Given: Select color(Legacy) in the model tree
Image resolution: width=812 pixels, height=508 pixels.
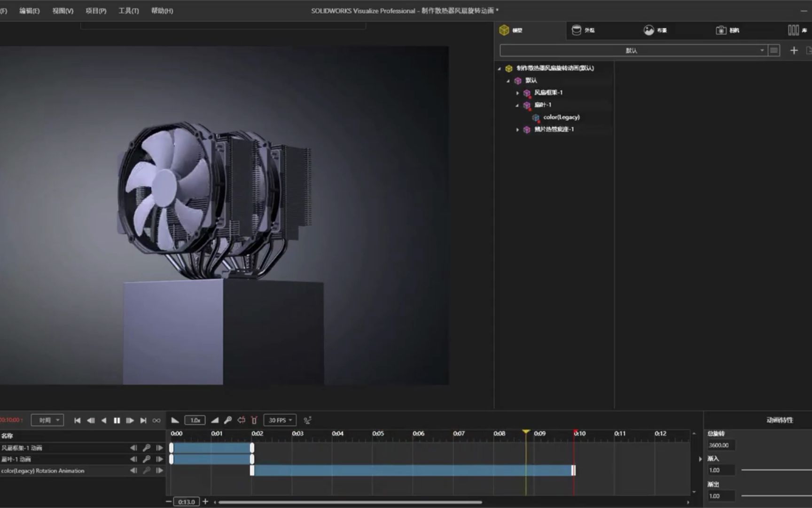Looking at the screenshot, I should 561,117.
